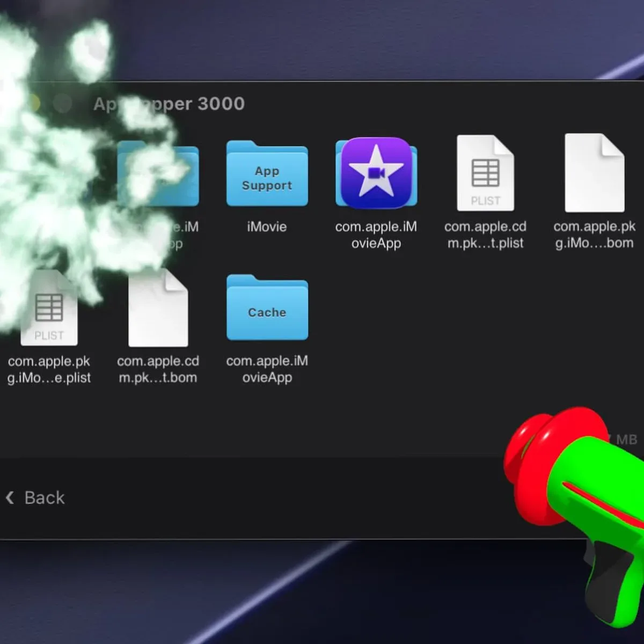
Task: Click the com.apple.pkg.iMo….bom filename label
Action: point(595,235)
